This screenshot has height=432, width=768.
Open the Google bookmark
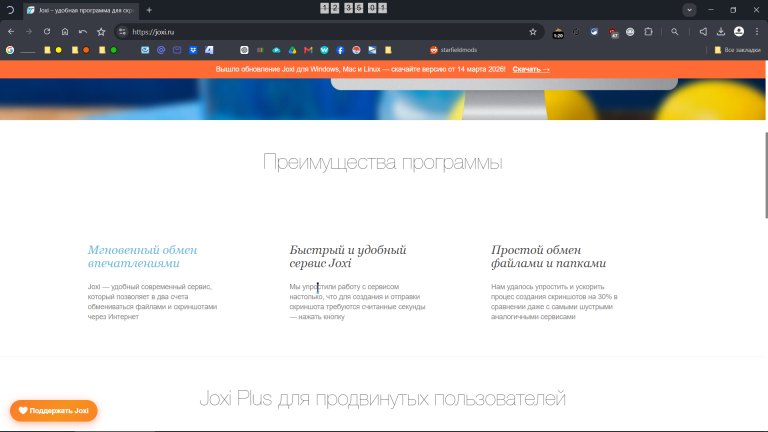(x=10, y=50)
